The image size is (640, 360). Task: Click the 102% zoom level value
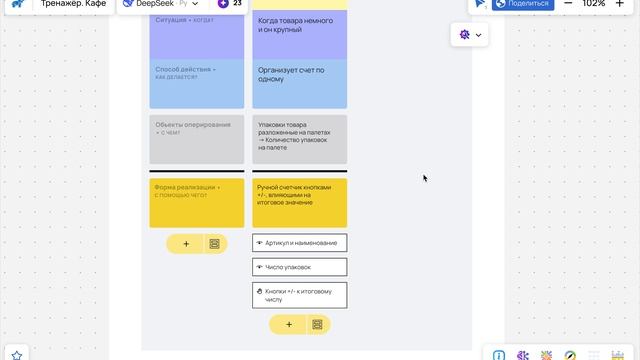[593, 3]
